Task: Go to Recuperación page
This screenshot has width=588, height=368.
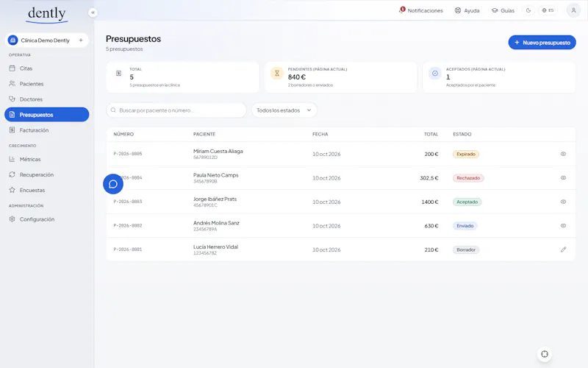Action: click(47, 174)
